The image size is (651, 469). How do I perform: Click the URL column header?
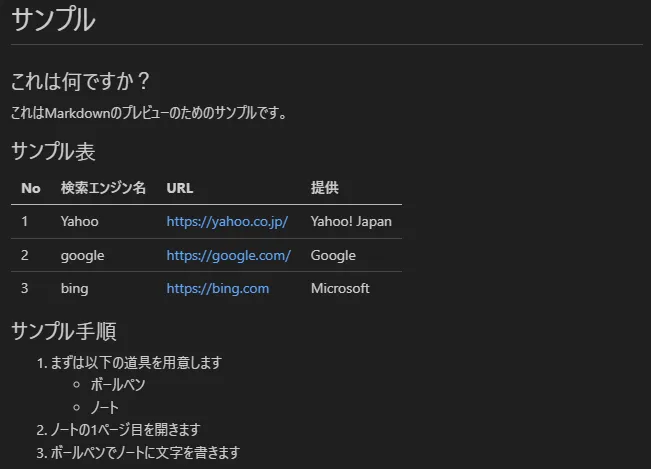click(180, 188)
